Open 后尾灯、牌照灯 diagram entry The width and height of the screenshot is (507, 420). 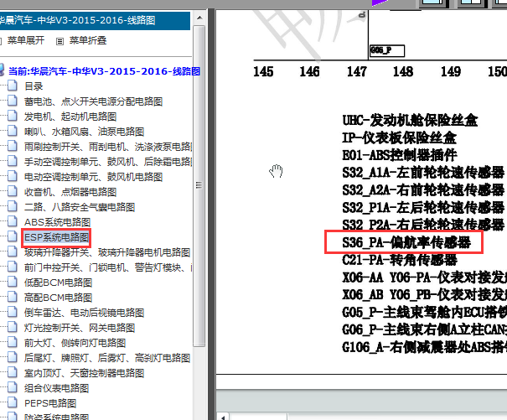click(107, 358)
